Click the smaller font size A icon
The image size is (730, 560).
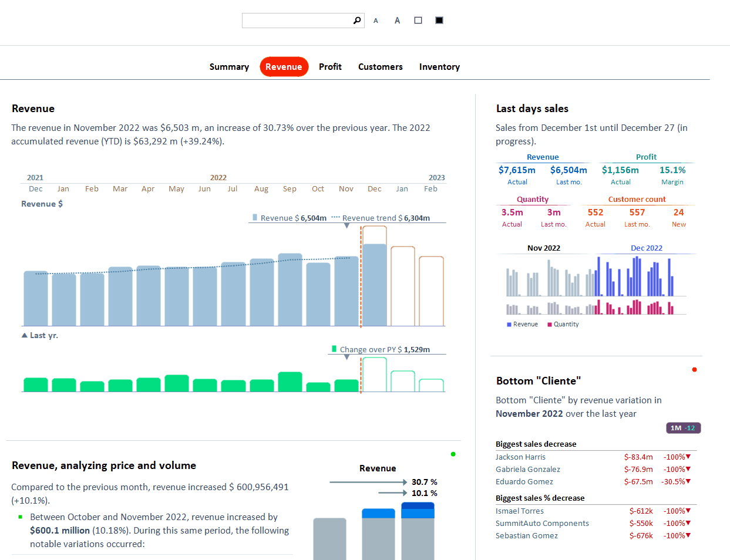376,21
